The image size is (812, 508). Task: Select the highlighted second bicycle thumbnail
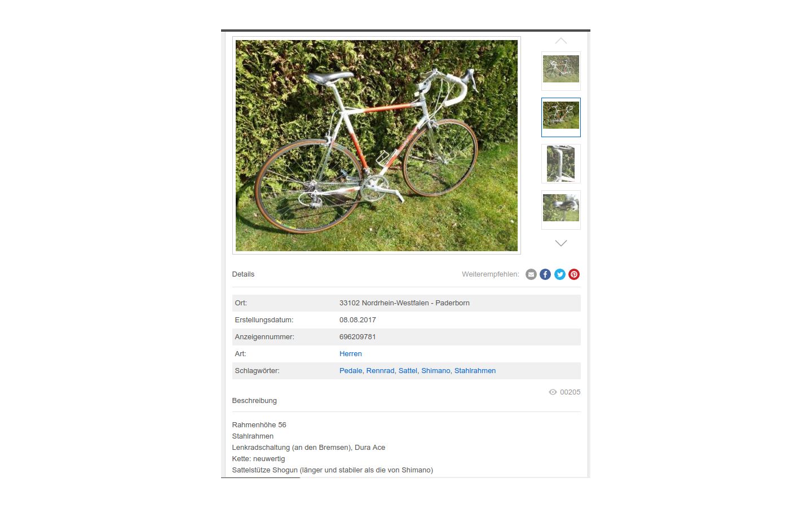click(561, 117)
